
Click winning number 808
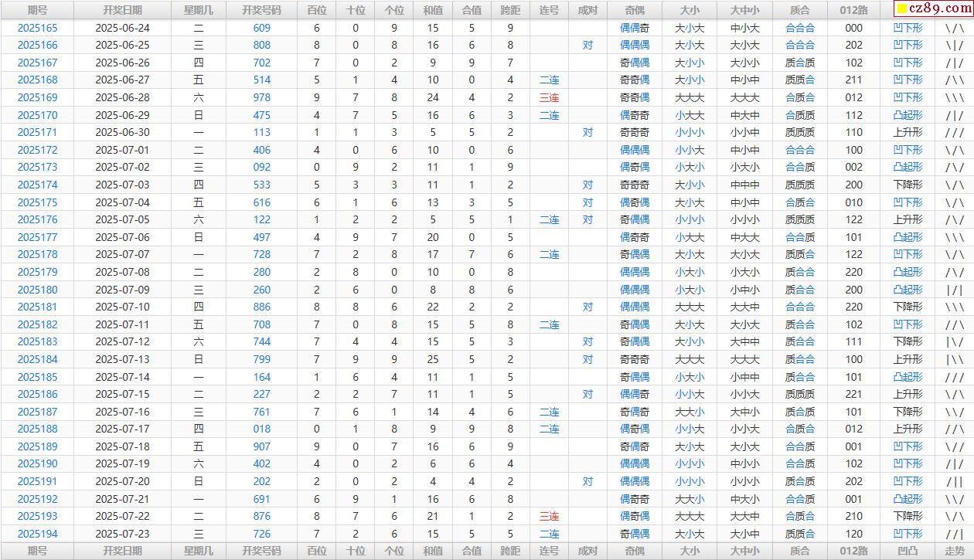coord(262,45)
